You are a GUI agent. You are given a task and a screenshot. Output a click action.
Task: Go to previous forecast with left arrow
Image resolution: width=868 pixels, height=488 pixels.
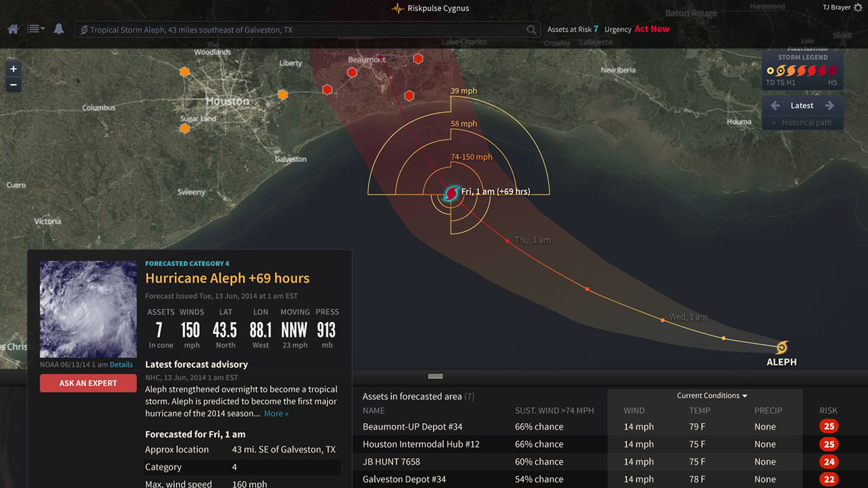775,105
